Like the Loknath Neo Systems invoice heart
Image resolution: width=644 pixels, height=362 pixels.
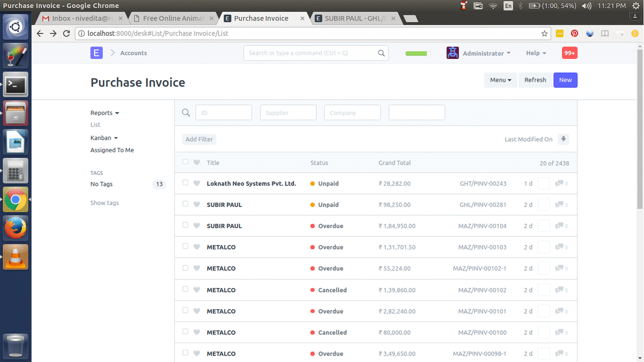[197, 184]
